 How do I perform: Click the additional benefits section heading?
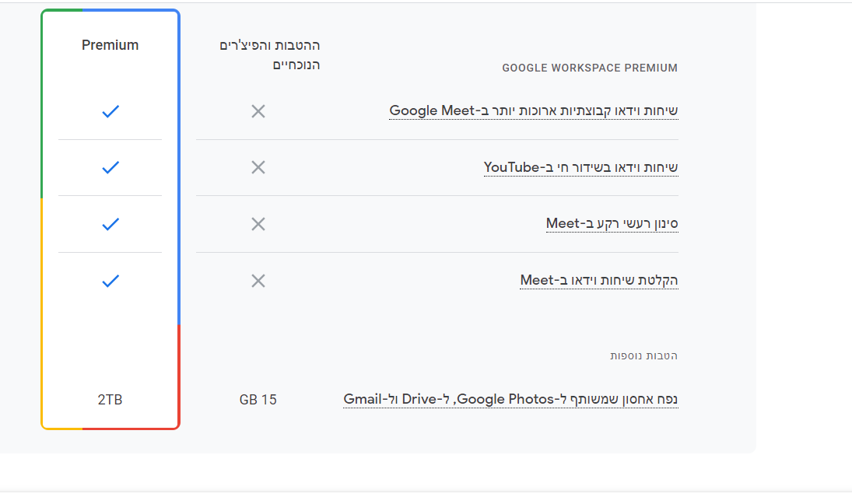(643, 355)
